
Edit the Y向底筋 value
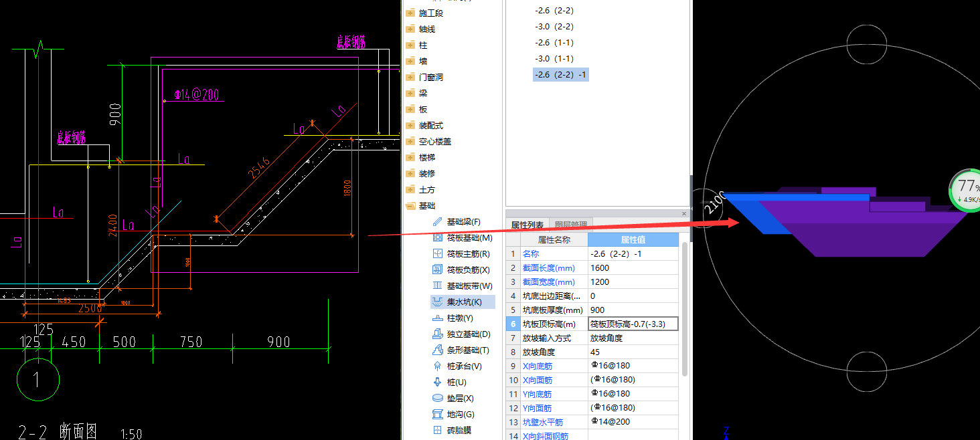point(633,394)
